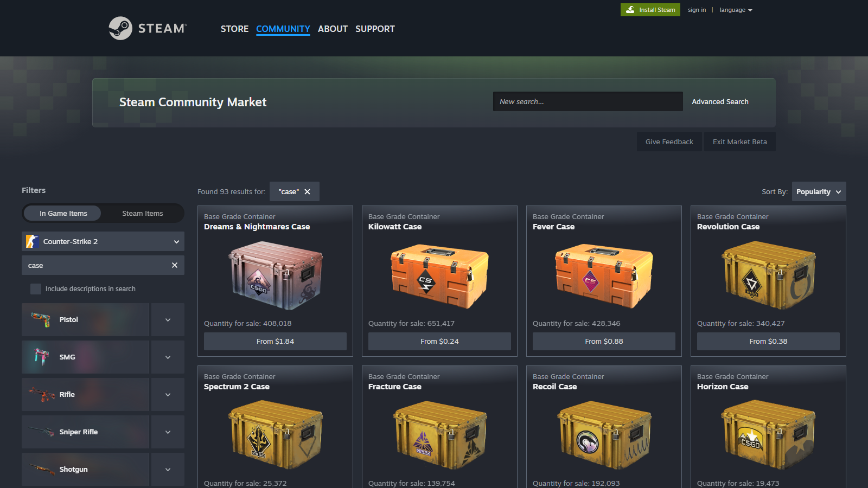This screenshot has width=868, height=488.
Task: Expand the Rifle filter chevron
Action: [x=168, y=394]
